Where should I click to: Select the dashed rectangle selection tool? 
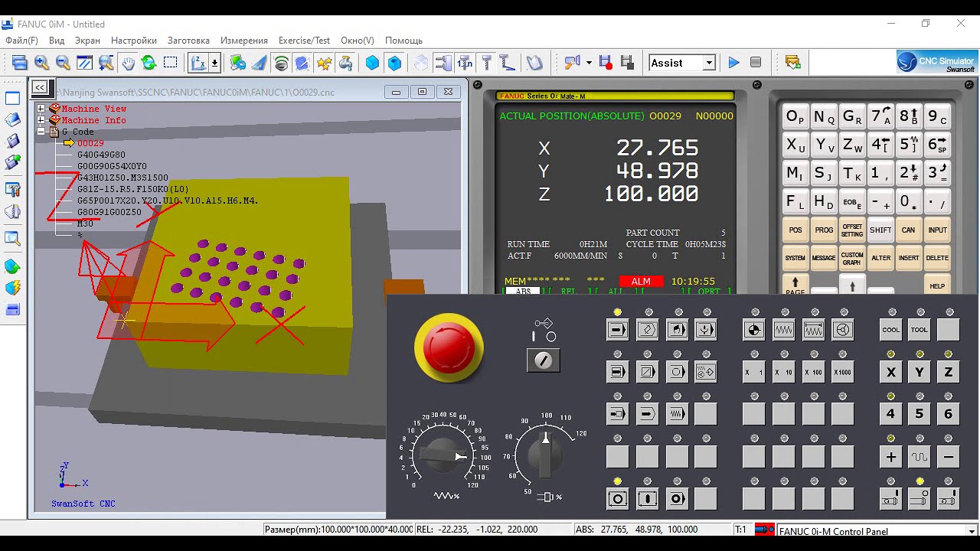tap(171, 63)
